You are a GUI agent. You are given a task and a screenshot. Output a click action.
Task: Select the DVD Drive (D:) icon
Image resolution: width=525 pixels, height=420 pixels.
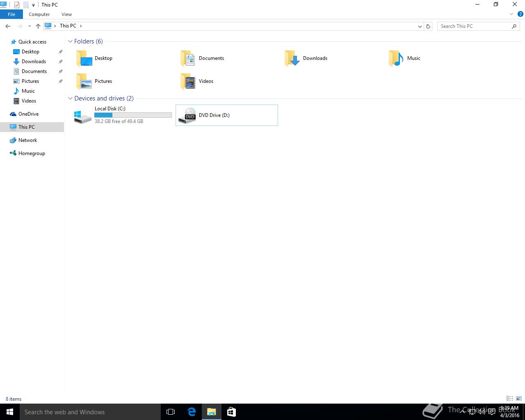pos(187,116)
